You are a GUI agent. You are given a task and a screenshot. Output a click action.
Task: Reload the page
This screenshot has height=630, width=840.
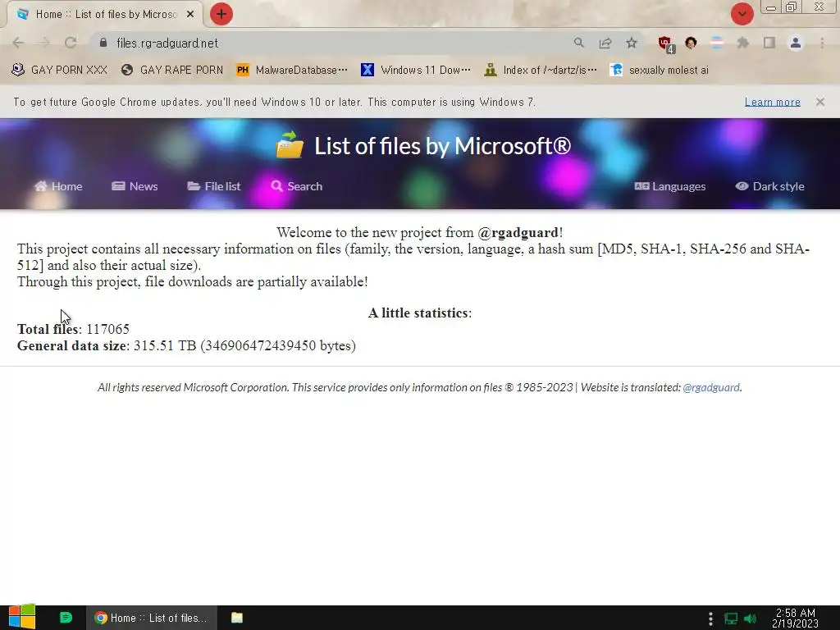tap(71, 43)
